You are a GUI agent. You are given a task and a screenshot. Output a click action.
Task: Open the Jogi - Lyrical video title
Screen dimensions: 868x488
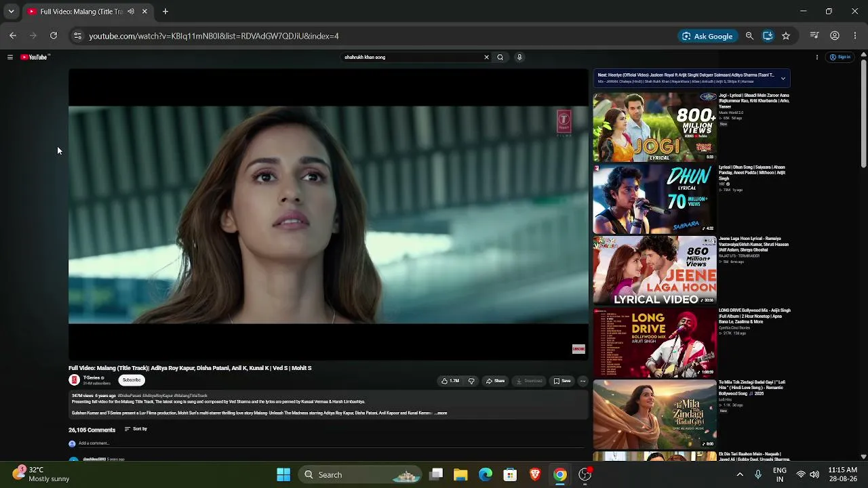(x=754, y=101)
